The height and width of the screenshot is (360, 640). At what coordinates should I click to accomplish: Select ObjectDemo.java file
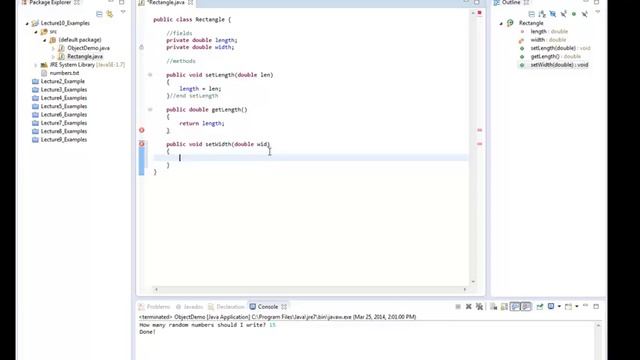point(88,48)
